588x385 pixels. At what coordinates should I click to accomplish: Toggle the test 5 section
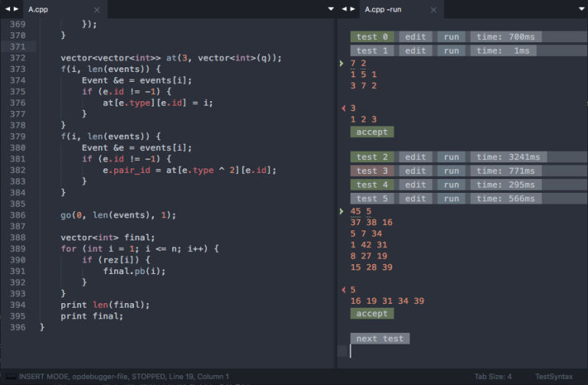pyautogui.click(x=372, y=198)
